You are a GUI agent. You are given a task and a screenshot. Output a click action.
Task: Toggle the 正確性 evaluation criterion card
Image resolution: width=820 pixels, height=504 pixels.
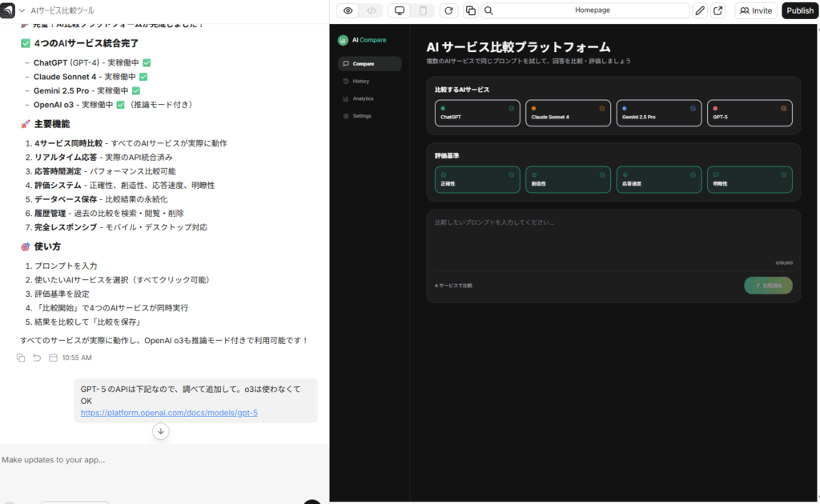[x=477, y=180]
